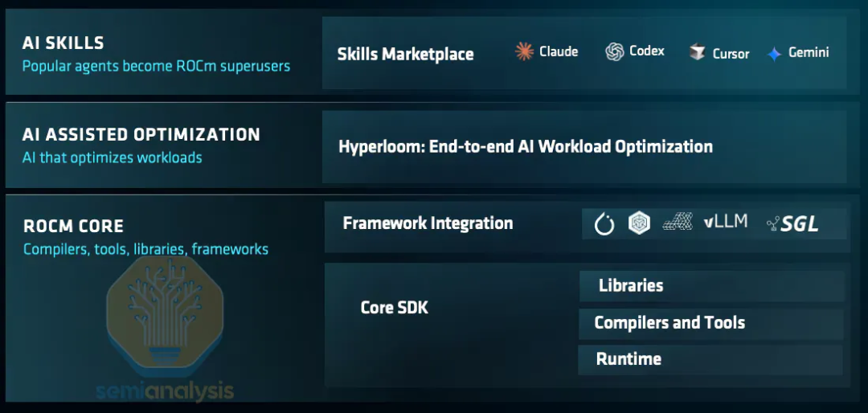Select the Runtime box

(x=710, y=359)
